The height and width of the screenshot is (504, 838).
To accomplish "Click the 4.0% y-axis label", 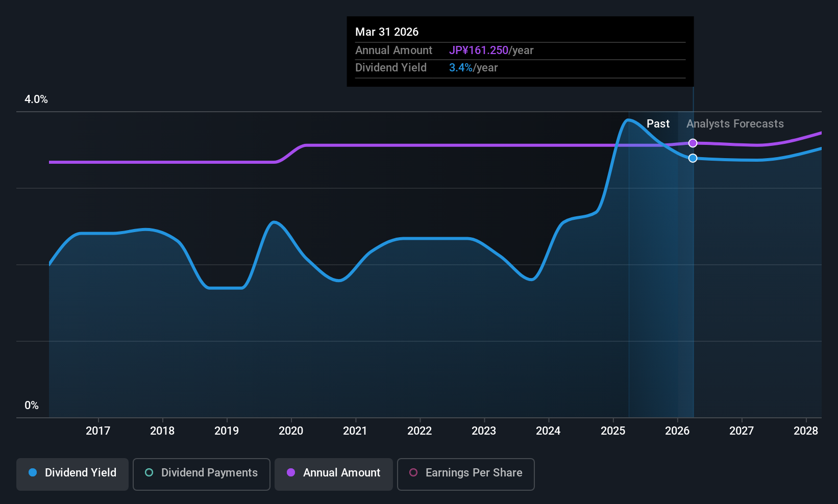I will coord(36,99).
